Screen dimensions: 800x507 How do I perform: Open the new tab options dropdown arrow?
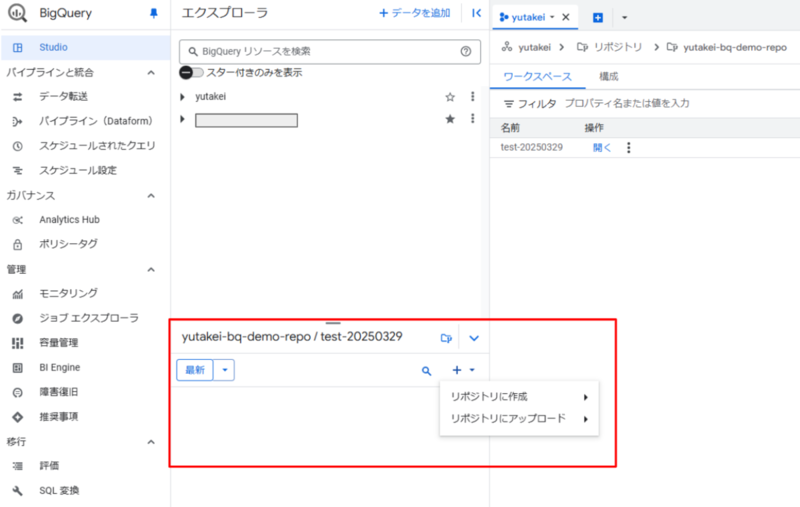click(x=624, y=18)
